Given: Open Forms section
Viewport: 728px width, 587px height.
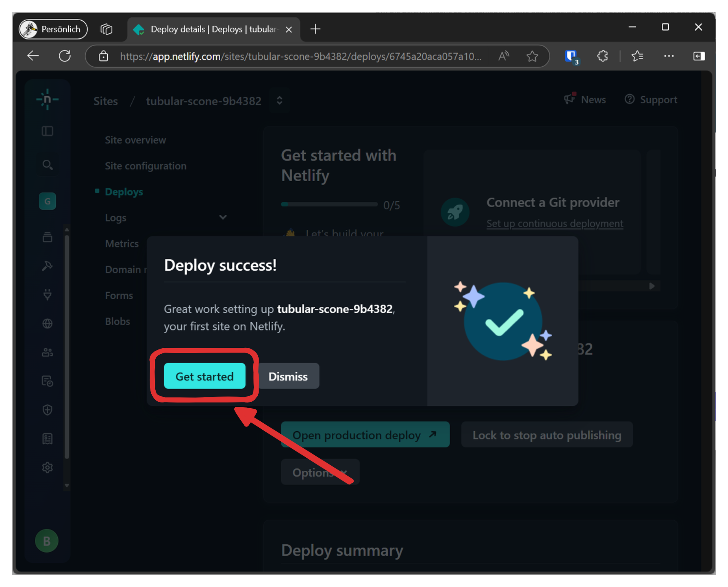Looking at the screenshot, I should (x=119, y=295).
